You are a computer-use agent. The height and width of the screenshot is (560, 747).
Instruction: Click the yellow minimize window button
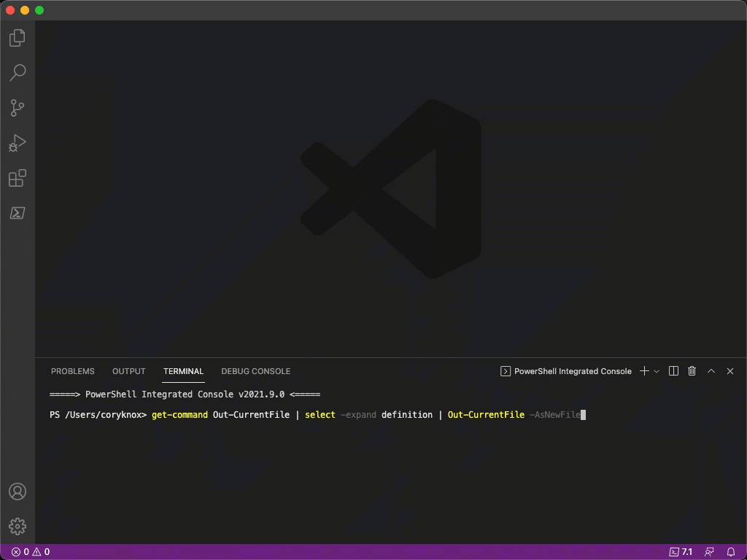click(25, 10)
